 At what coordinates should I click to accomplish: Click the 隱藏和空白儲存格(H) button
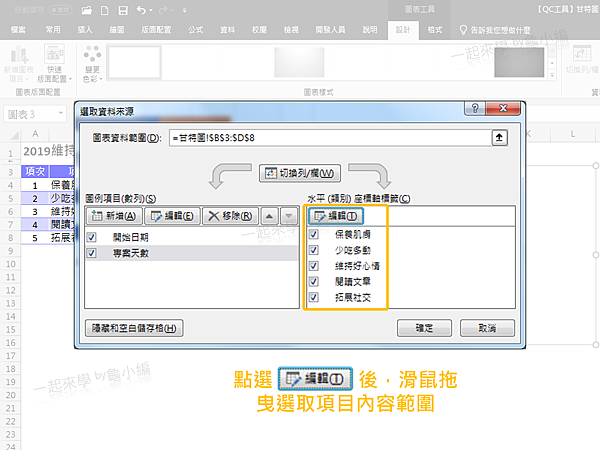pos(134,328)
